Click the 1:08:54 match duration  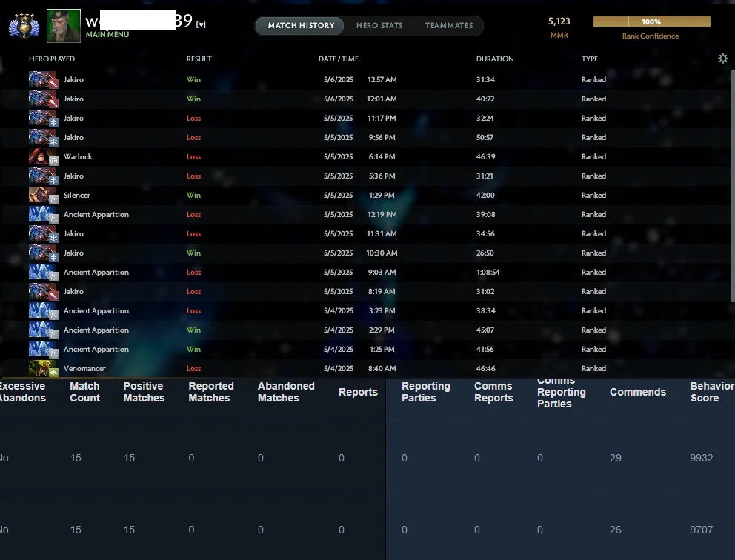[x=488, y=273]
